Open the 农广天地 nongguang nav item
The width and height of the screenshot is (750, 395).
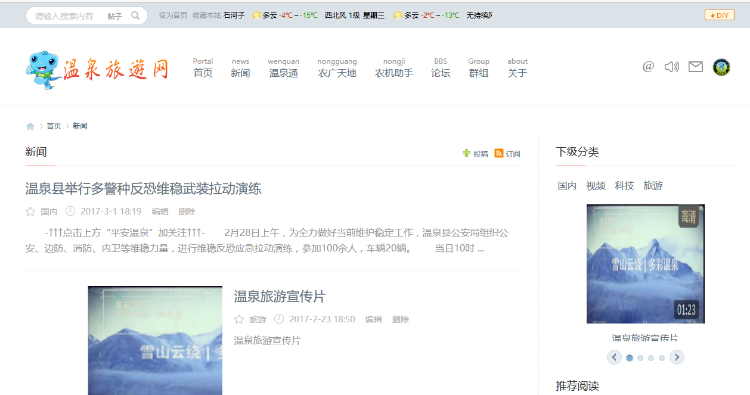pos(337,67)
